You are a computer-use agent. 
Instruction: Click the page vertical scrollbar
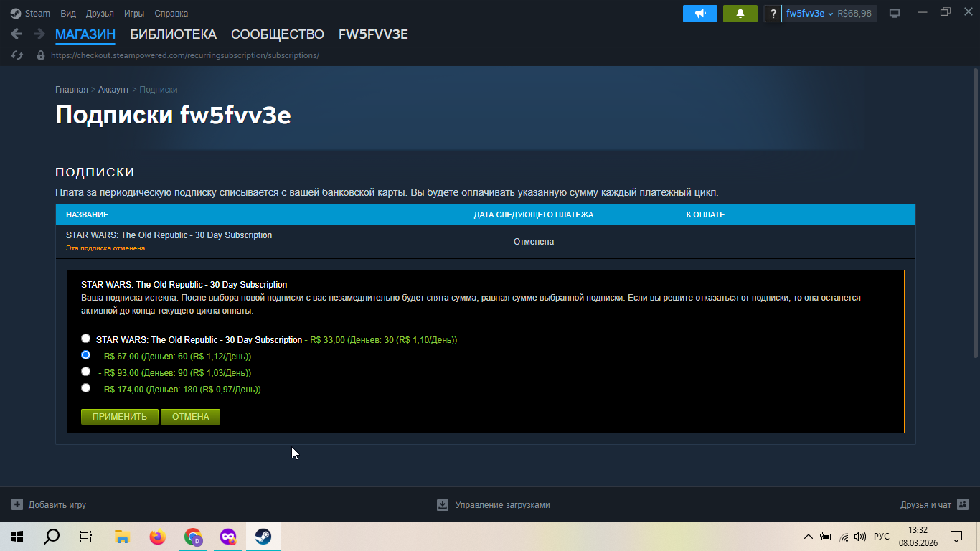[975, 213]
